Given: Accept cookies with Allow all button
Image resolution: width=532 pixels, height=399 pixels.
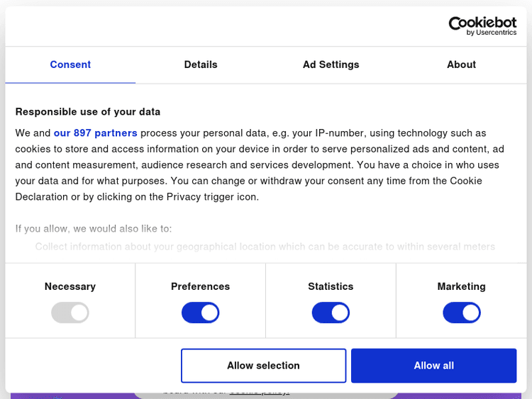Looking at the screenshot, I should click(433, 366).
